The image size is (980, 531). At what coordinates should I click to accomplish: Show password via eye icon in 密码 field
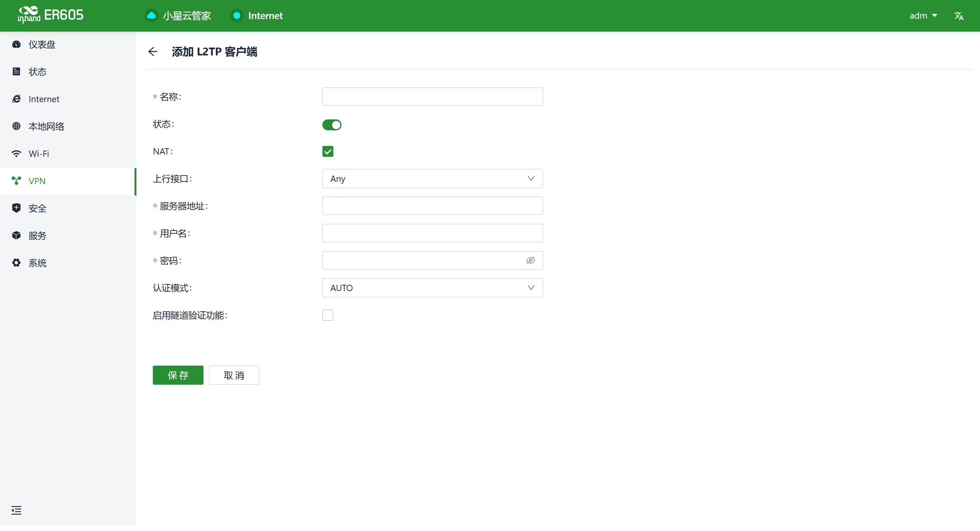530,261
